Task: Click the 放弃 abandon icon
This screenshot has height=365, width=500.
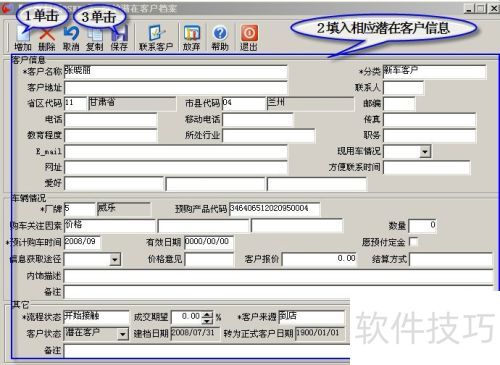Action: pos(192,33)
